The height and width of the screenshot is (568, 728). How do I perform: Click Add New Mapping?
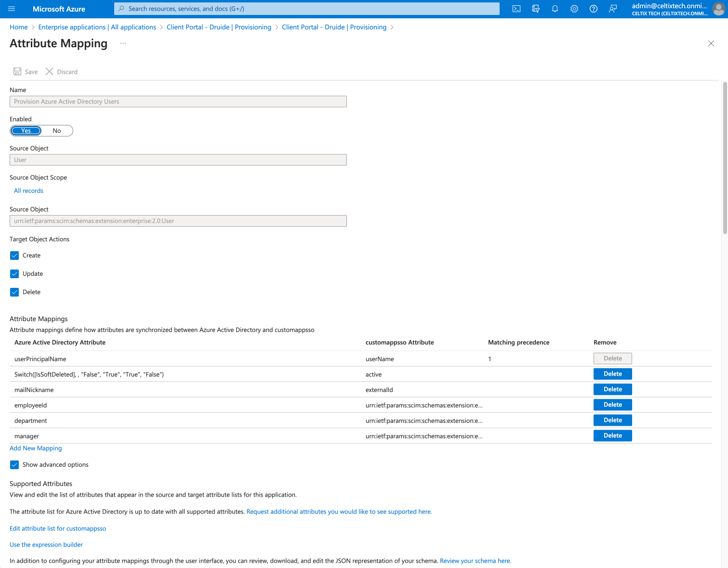[x=36, y=448]
